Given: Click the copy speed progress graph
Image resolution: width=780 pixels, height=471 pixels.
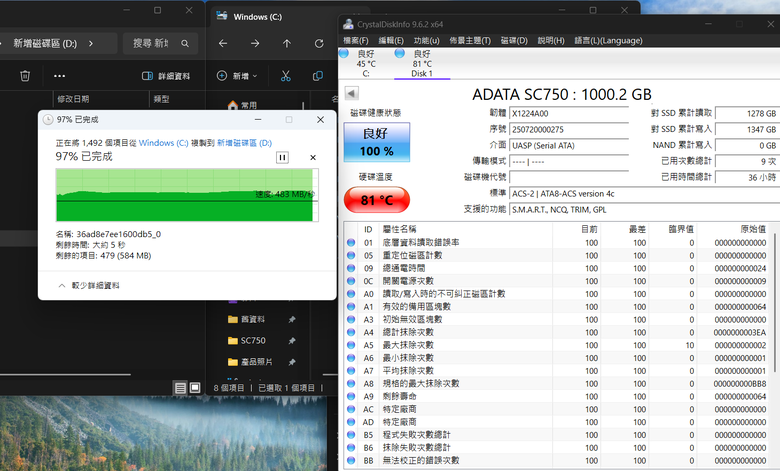Looking at the screenshot, I should (187, 195).
